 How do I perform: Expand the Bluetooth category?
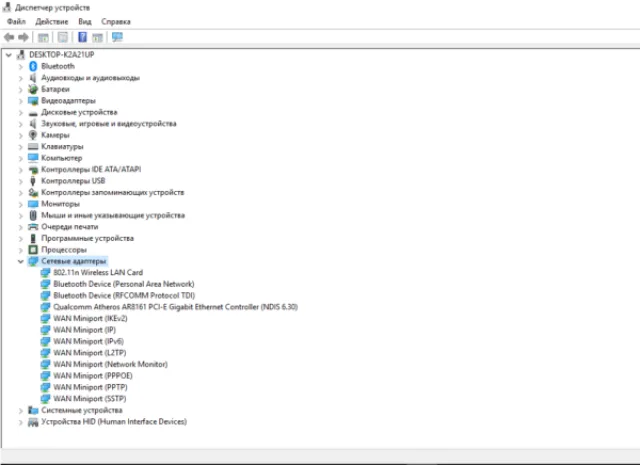pos(20,66)
